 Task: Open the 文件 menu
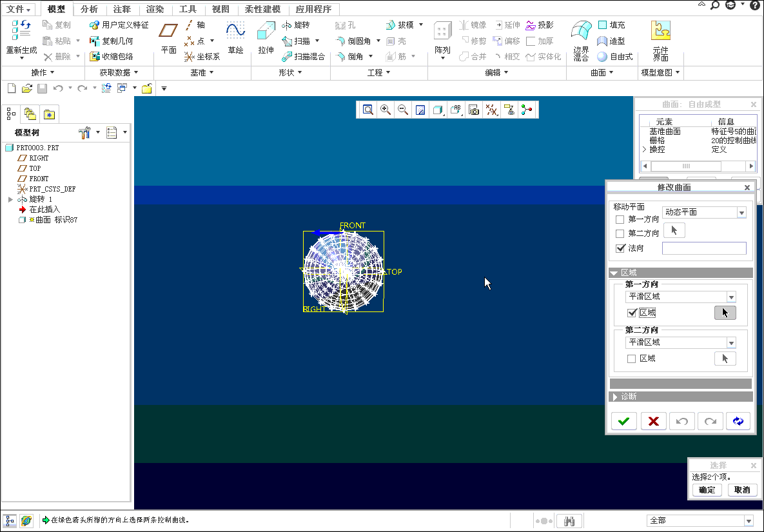(x=19, y=9)
